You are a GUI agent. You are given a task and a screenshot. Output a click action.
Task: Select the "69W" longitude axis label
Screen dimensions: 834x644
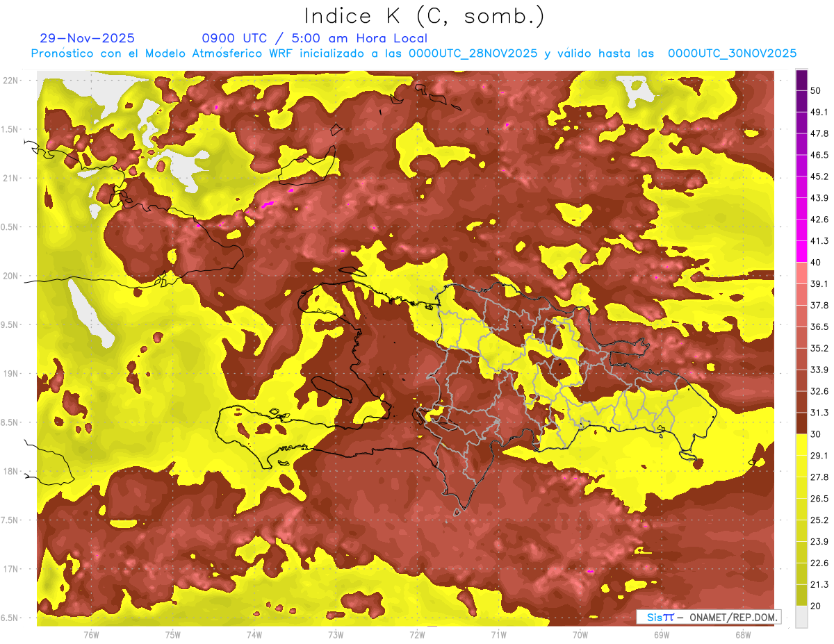click(662, 635)
